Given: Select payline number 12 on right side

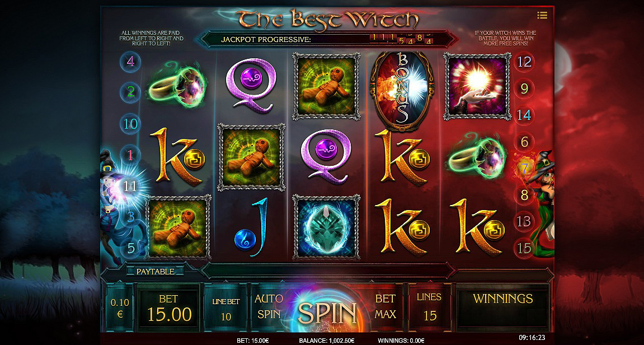Looking at the screenshot, I should pos(524,62).
